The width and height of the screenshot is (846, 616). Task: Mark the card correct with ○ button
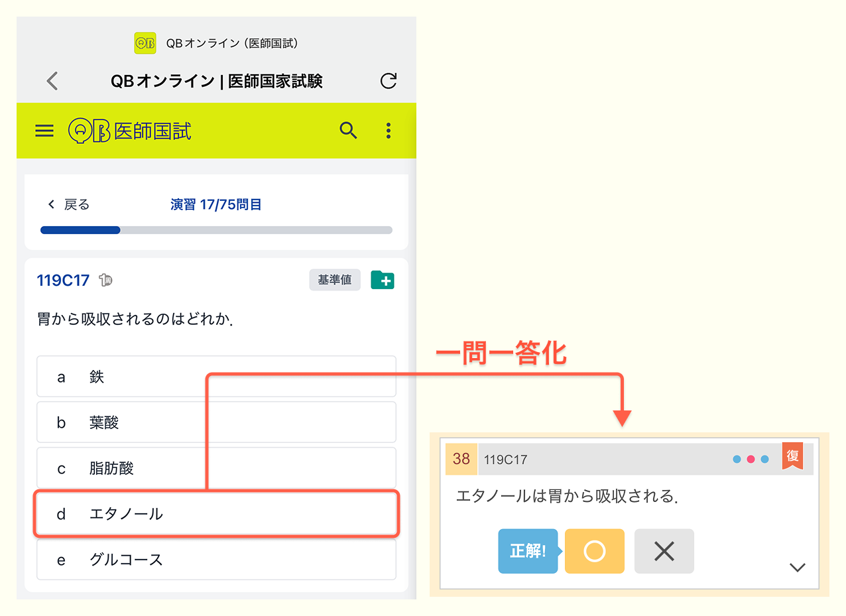coord(594,551)
